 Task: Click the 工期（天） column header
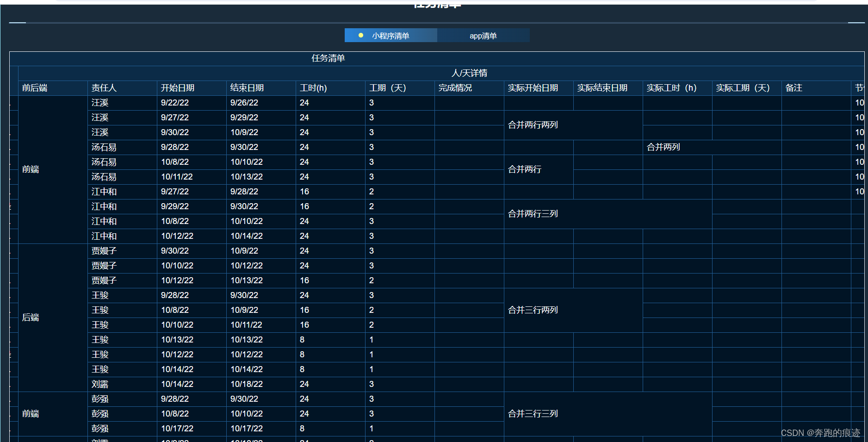(388, 88)
